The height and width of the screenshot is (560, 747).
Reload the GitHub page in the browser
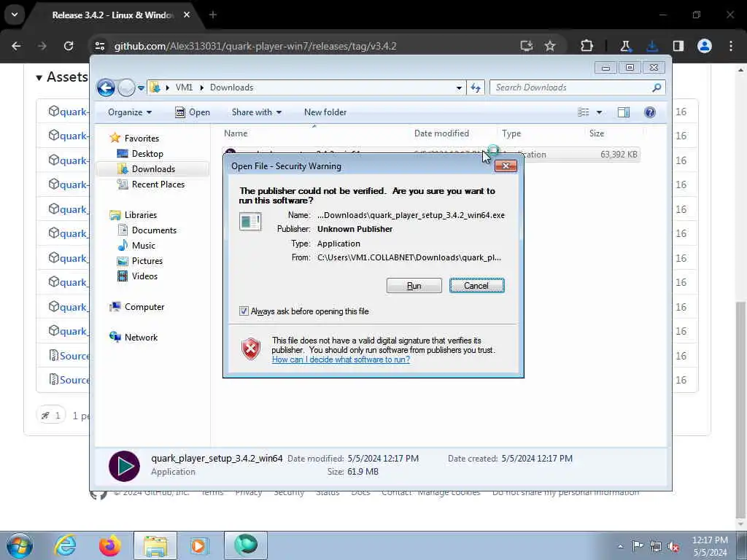pyautogui.click(x=69, y=46)
